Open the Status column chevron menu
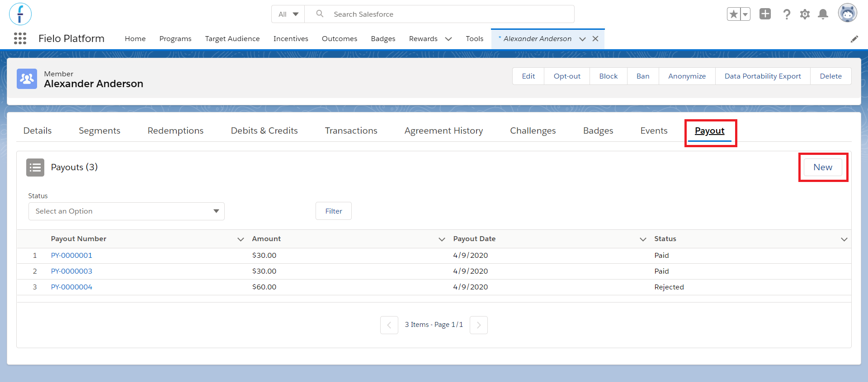Screen dimensions: 868x382 (x=844, y=239)
